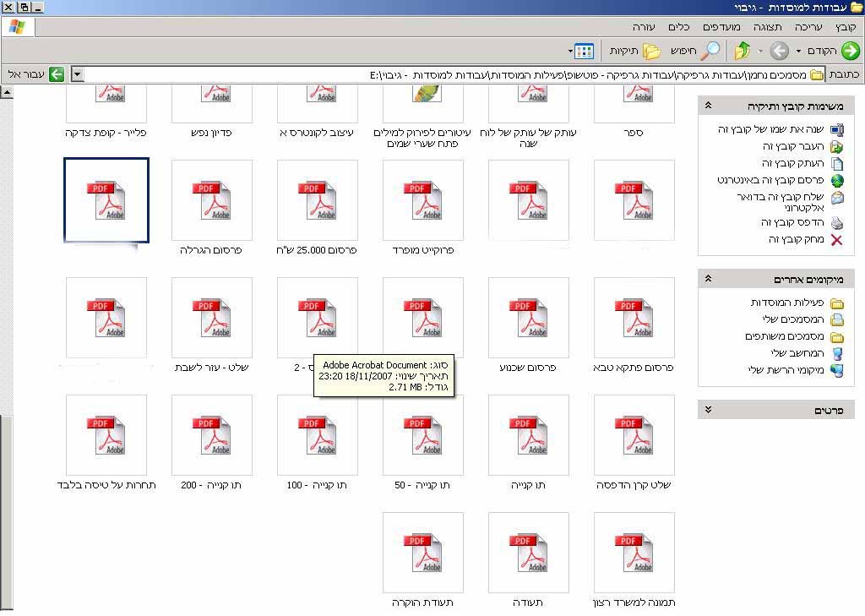Click the Windows flag logo in menu bar
Viewport: 865px width, 616px height.
point(18,27)
